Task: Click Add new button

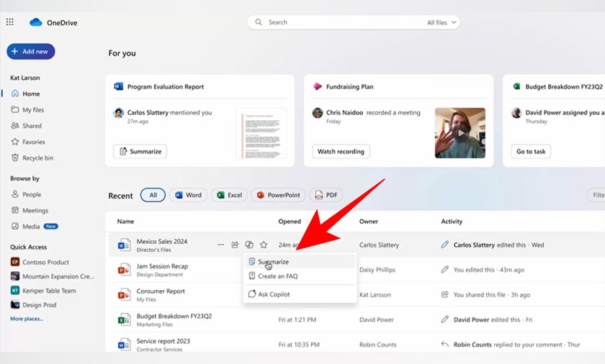Action: point(30,52)
